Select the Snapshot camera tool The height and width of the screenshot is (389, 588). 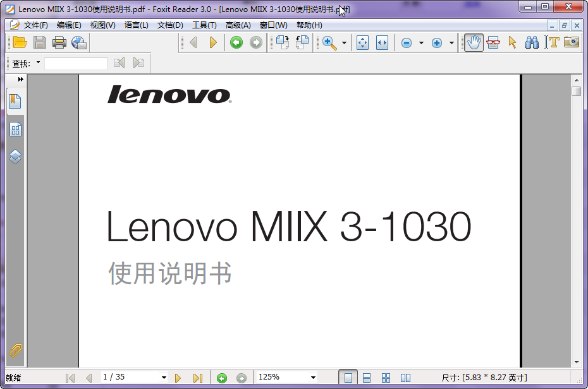(572, 42)
